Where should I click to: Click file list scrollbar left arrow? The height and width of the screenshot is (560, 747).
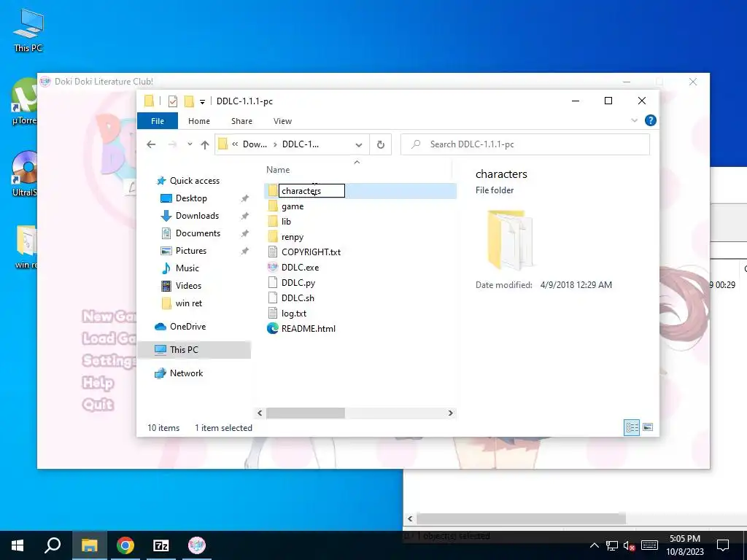pyautogui.click(x=260, y=413)
